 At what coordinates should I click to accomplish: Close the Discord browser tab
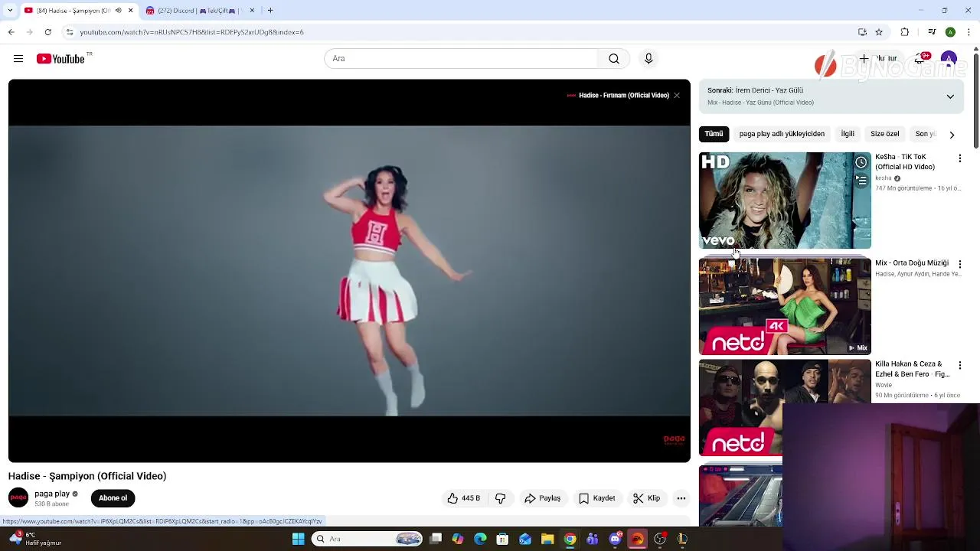tap(252, 11)
